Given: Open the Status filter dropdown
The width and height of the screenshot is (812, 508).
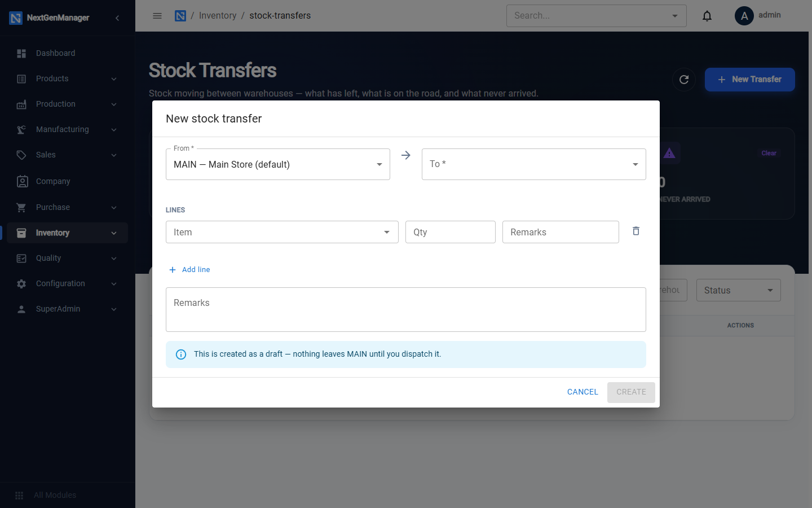Looking at the screenshot, I should click(739, 290).
